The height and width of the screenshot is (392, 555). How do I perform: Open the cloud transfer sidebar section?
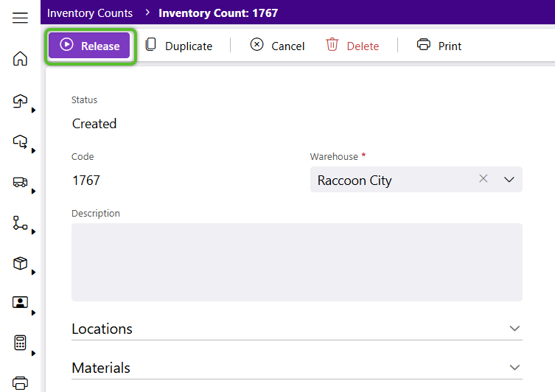[20, 142]
